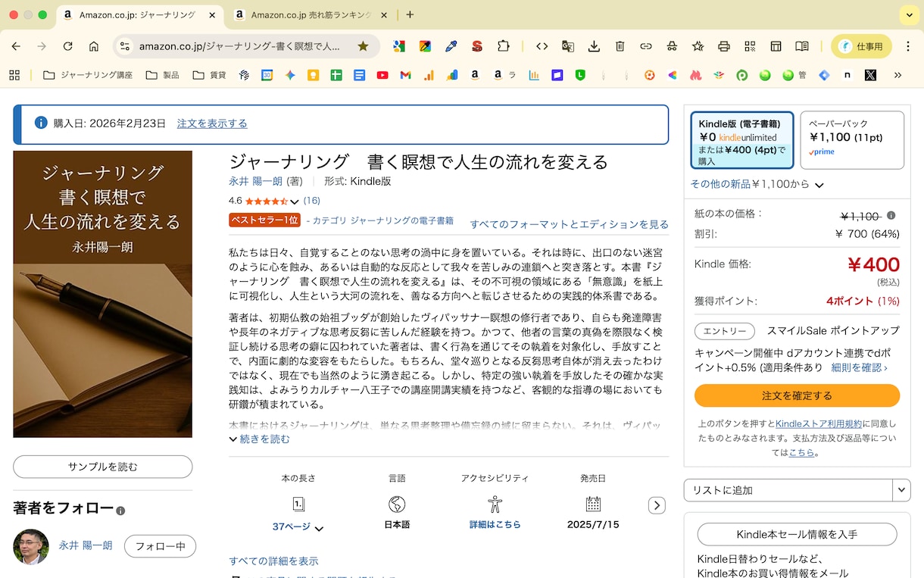Open すべてのフォーマットとエディションを見る link
This screenshot has width=924, height=578.
[569, 224]
